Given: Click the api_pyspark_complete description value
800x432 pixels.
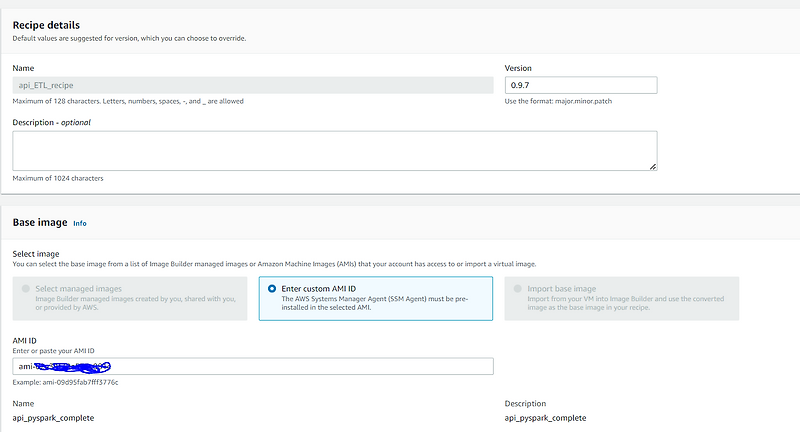Looking at the screenshot, I should 545,418.
